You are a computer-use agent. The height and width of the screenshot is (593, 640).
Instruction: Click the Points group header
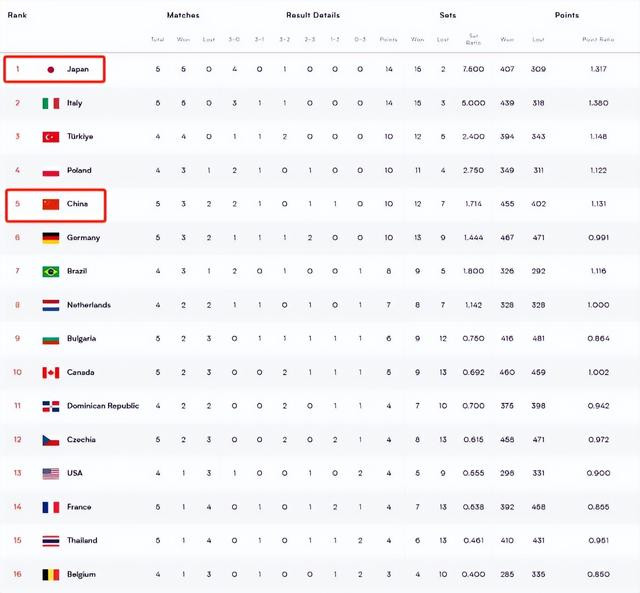point(567,15)
